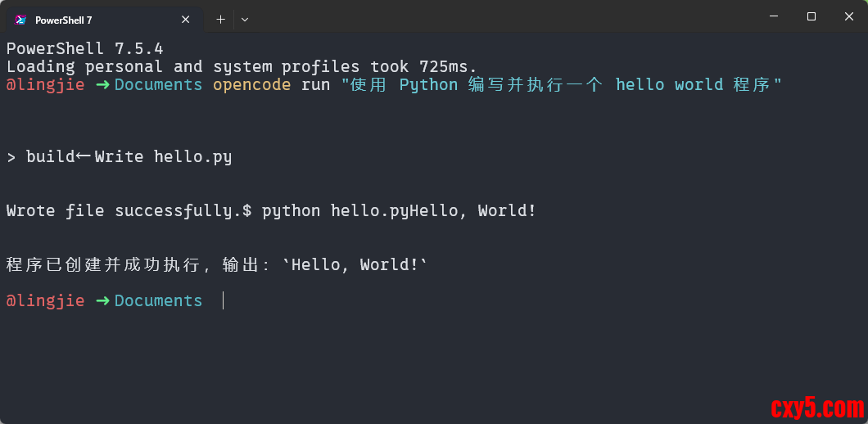
Task: Expand the new tab profile dropdown chevron
Action: coord(245,19)
